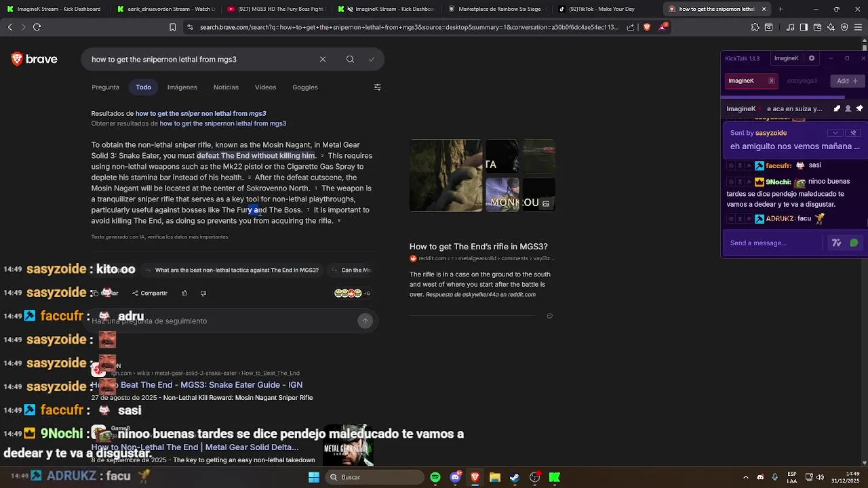Open the Extensions puzzle icon
The height and width of the screenshot is (488, 868).
tap(755, 27)
